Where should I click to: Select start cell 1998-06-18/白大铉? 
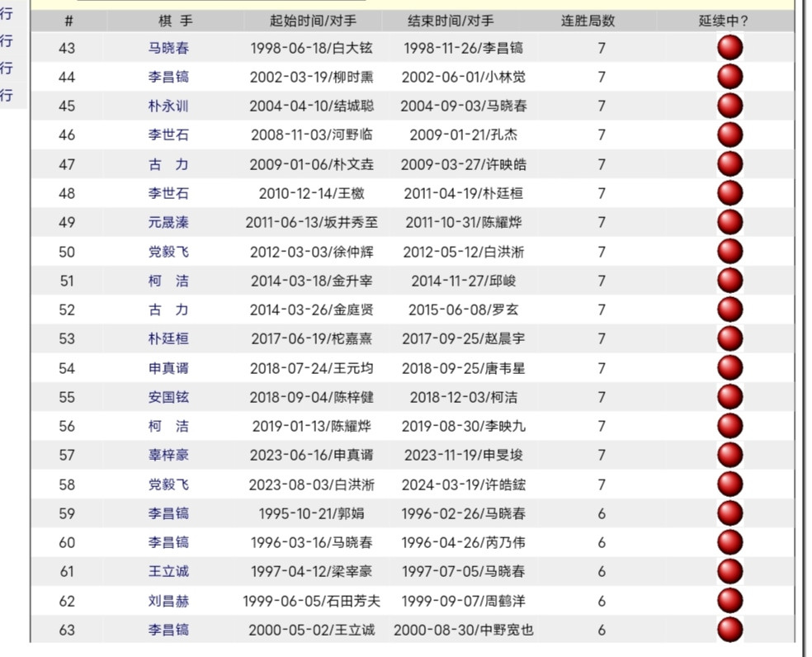click(311, 48)
